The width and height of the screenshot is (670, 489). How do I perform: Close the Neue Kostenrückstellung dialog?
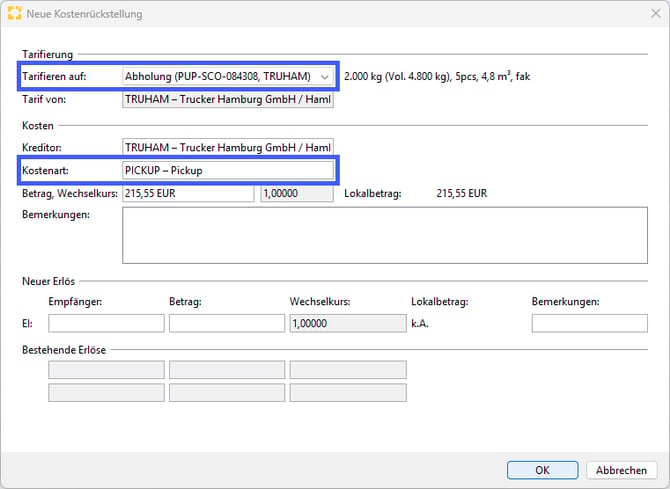[x=656, y=13]
